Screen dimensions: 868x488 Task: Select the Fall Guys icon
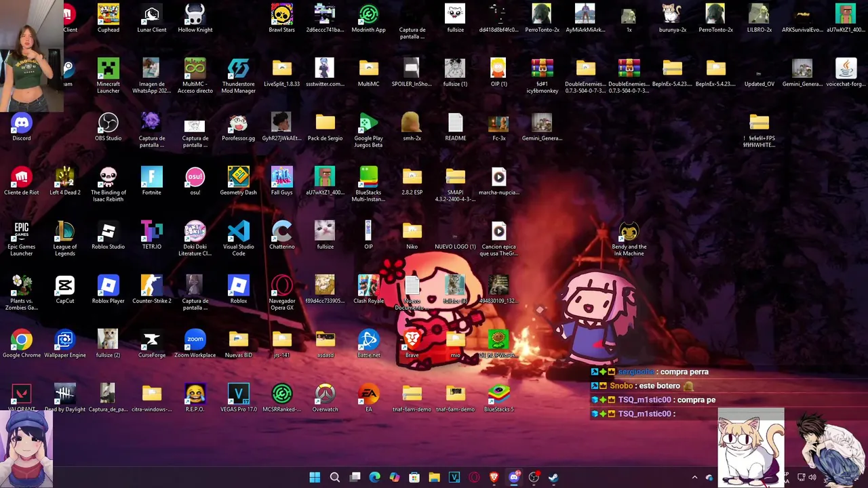(281, 181)
